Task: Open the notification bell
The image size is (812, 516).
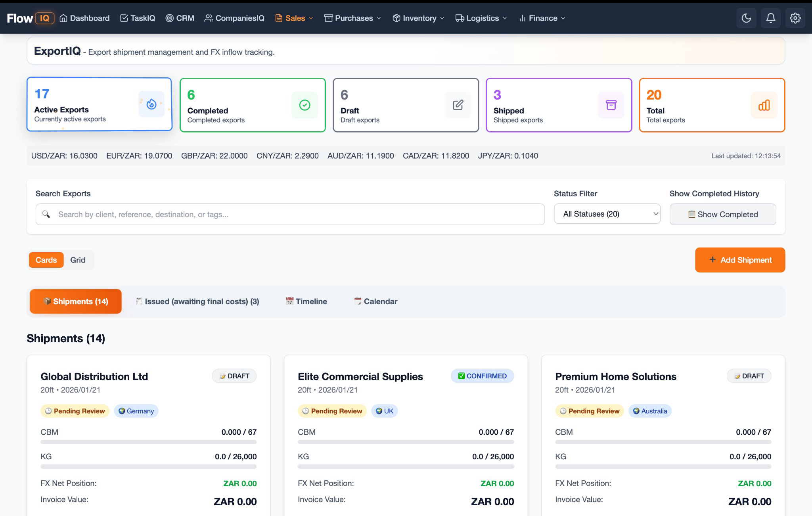Action: click(x=771, y=18)
